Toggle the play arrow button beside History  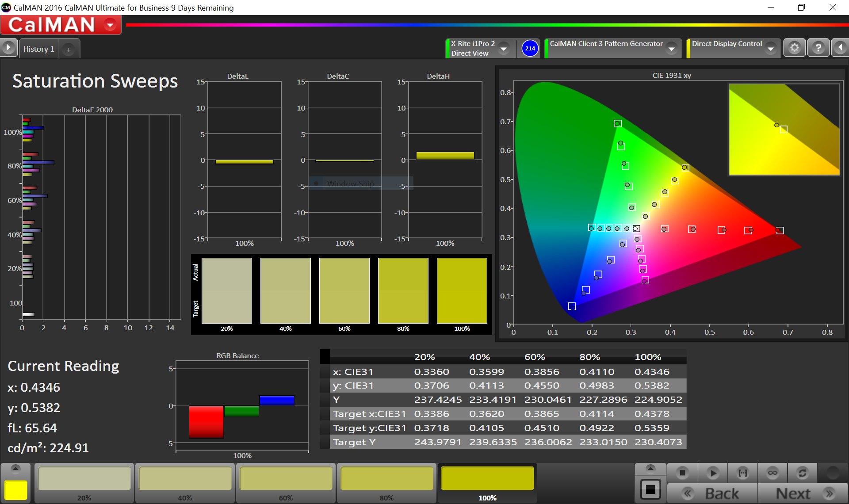pyautogui.click(x=8, y=47)
